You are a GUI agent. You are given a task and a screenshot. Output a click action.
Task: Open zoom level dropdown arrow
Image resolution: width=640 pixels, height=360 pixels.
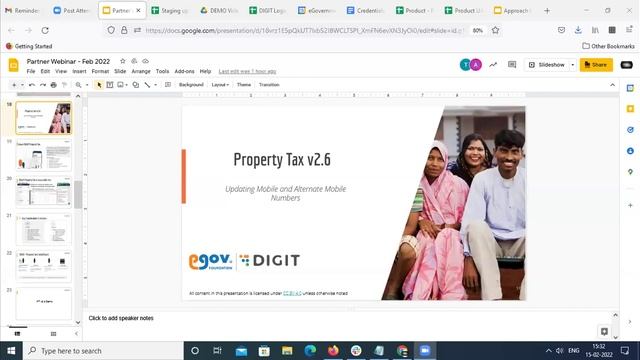click(x=87, y=85)
